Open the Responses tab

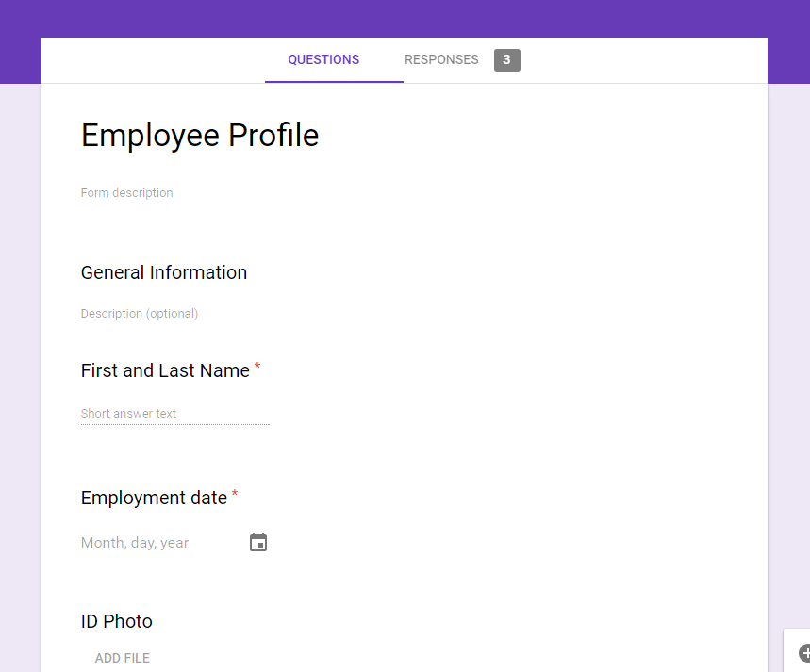click(441, 60)
